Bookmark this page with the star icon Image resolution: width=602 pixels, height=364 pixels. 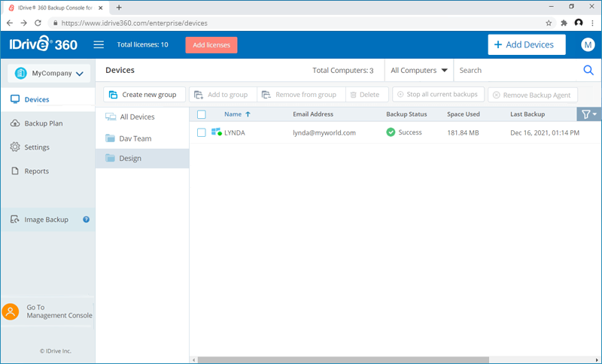pos(549,23)
